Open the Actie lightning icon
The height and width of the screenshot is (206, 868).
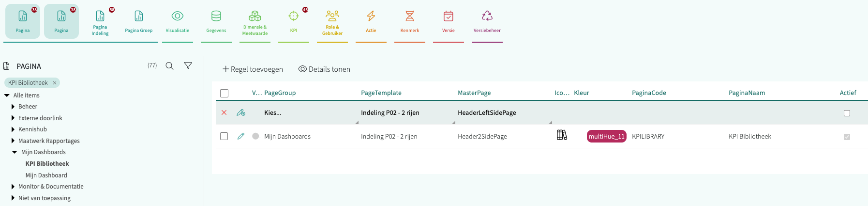pos(371,16)
